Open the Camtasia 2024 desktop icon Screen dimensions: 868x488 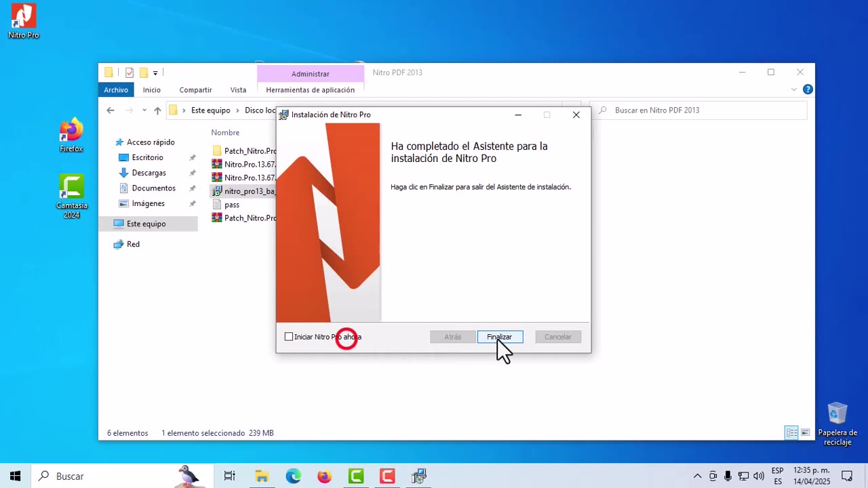tap(71, 197)
